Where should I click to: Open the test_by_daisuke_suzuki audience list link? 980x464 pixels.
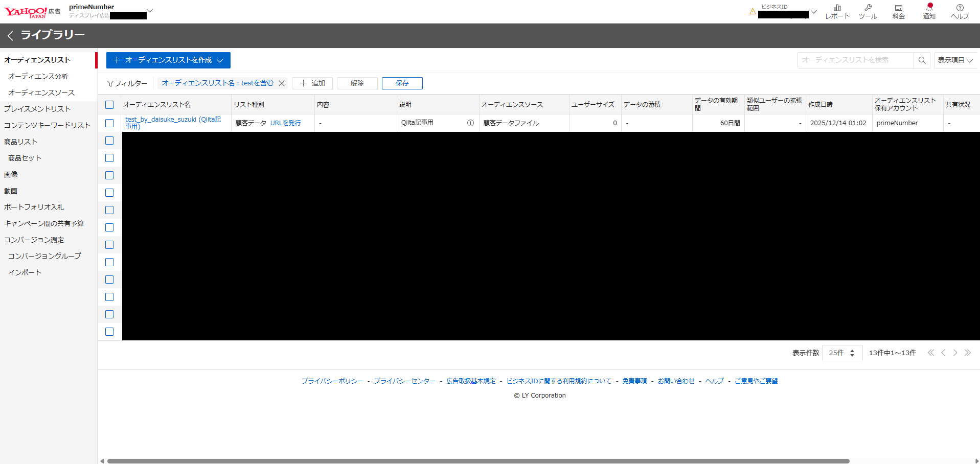coord(173,123)
